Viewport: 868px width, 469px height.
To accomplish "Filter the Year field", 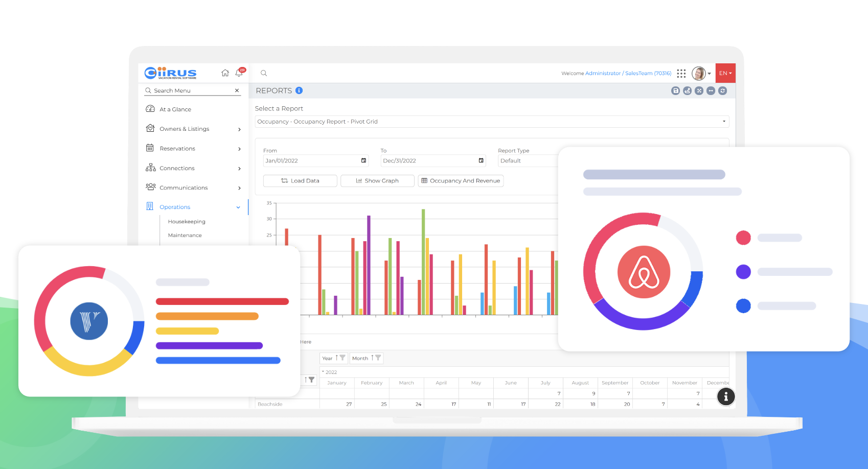I will (x=342, y=358).
